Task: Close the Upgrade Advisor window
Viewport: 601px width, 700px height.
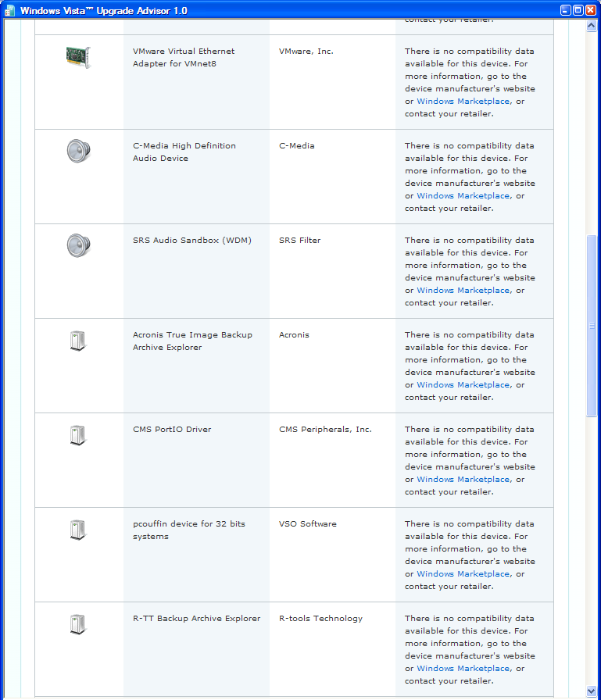Action: point(591,10)
